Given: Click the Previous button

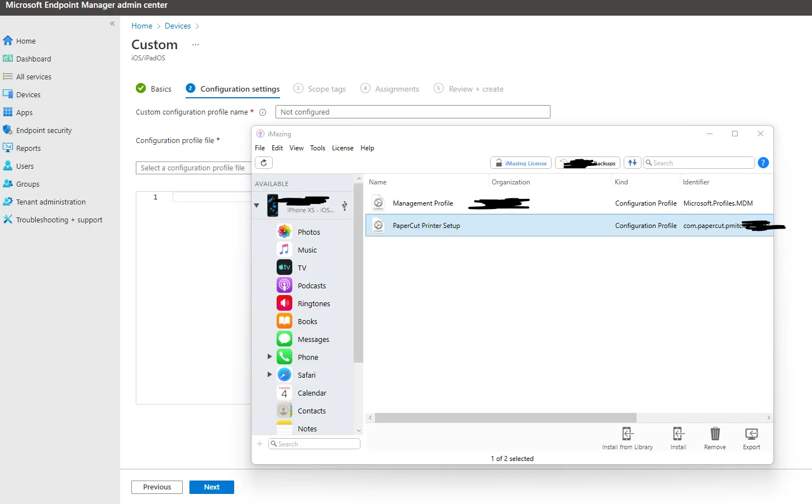Looking at the screenshot, I should (x=157, y=487).
